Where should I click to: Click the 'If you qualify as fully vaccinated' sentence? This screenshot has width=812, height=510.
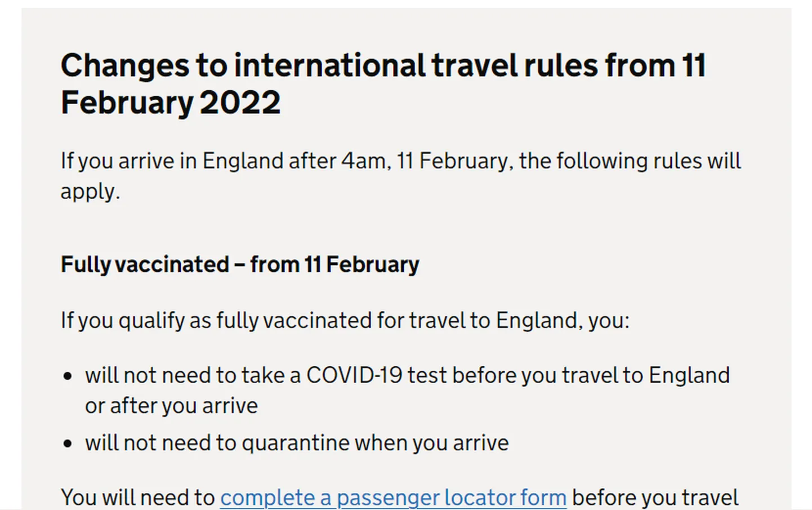345,321
